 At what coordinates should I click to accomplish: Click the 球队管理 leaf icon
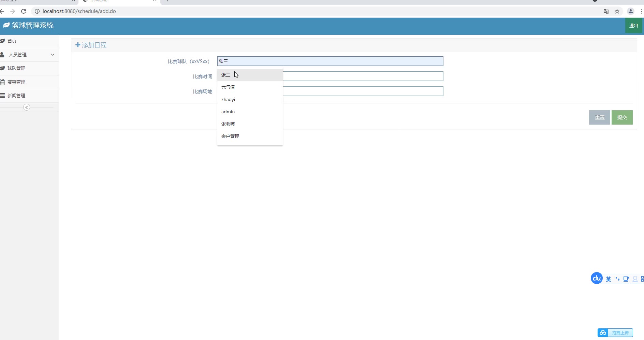coord(2,68)
